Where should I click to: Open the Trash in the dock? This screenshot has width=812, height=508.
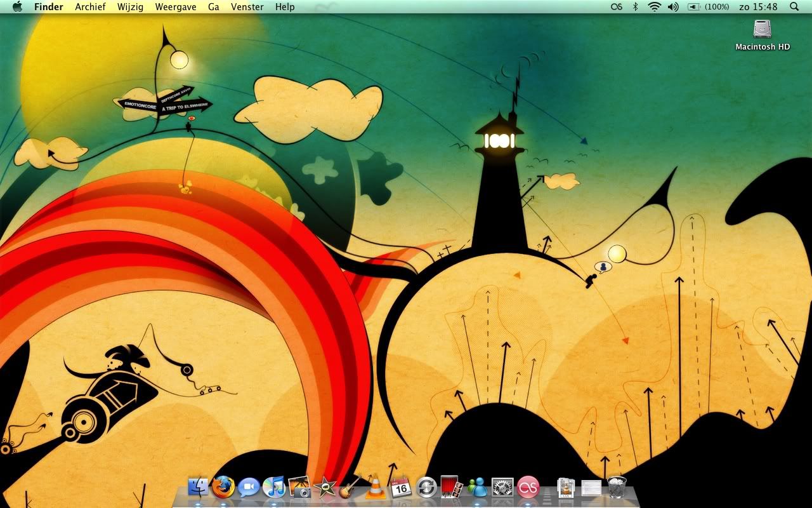[617, 487]
